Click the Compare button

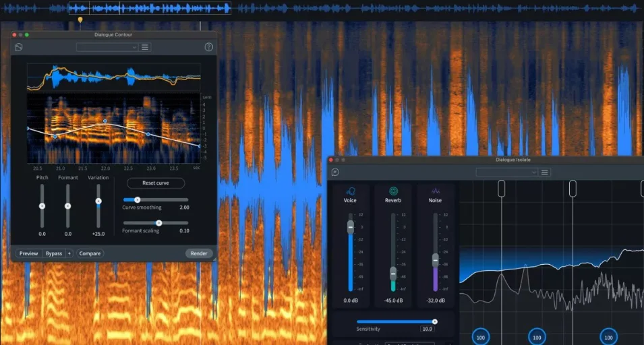coord(90,253)
